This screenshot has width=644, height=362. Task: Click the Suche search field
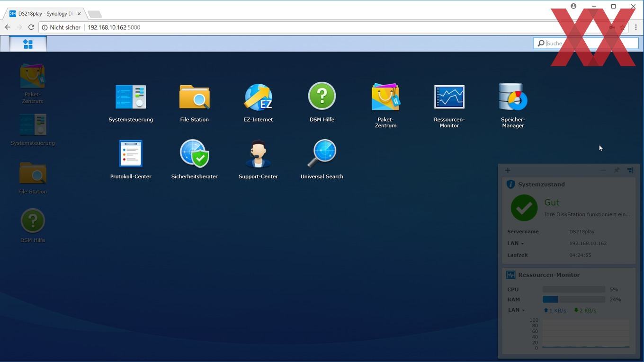pos(586,43)
